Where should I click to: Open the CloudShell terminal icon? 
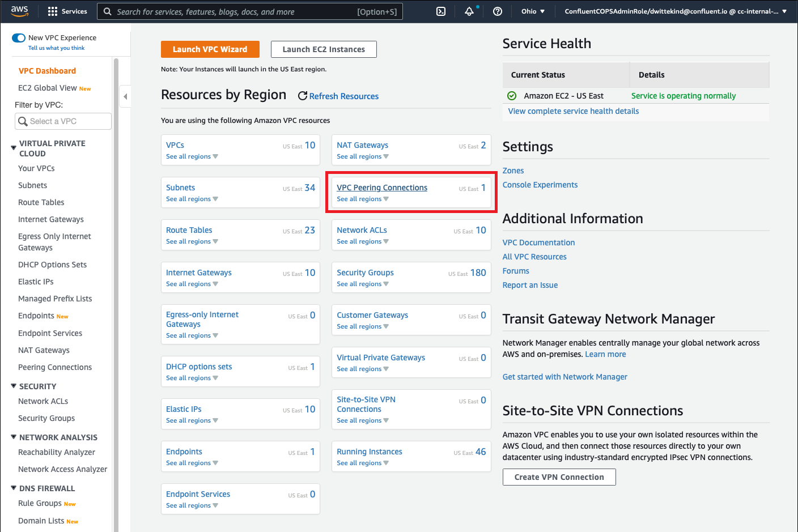point(441,11)
